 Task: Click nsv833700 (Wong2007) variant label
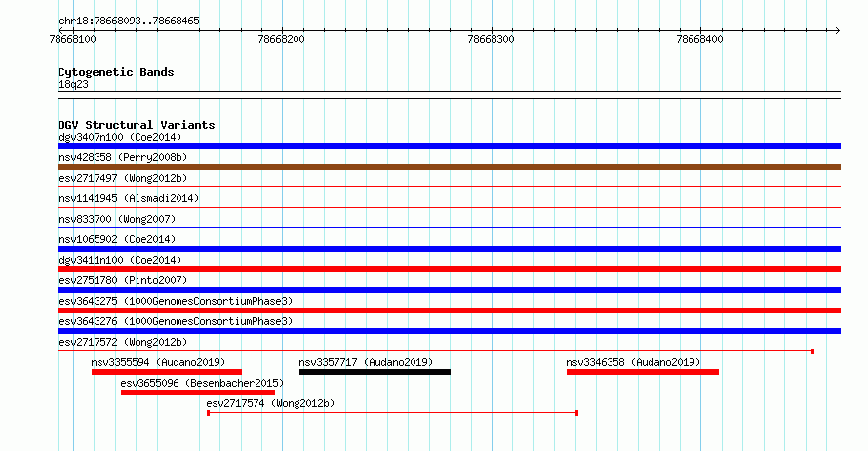click(x=117, y=219)
